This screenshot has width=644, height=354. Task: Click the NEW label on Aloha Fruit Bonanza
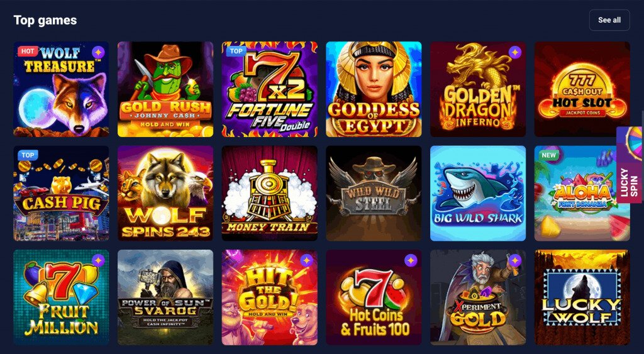[x=548, y=155]
